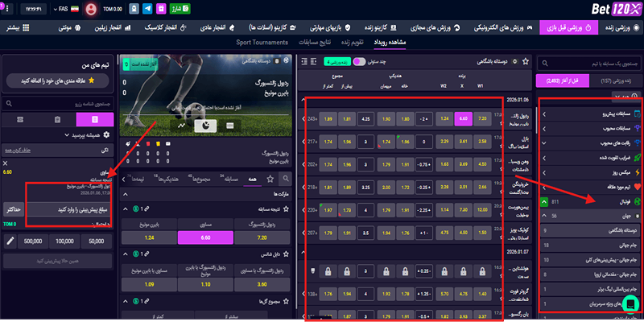Select the همه markets tab

point(252,180)
